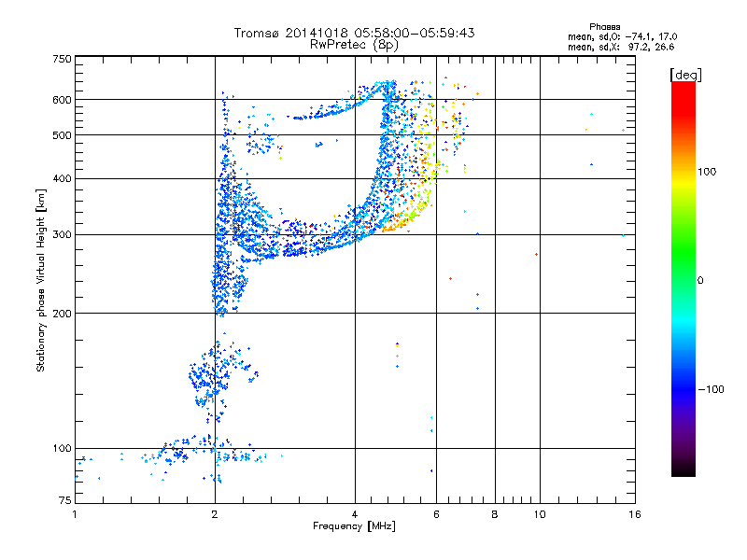Click the 'mean, sd,X: 97.2, 26.6' line

621,47
